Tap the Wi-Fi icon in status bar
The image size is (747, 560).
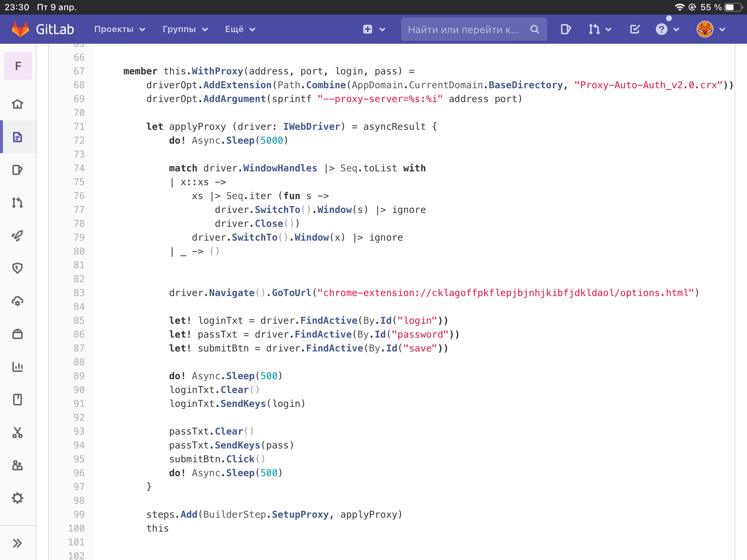pos(680,7)
